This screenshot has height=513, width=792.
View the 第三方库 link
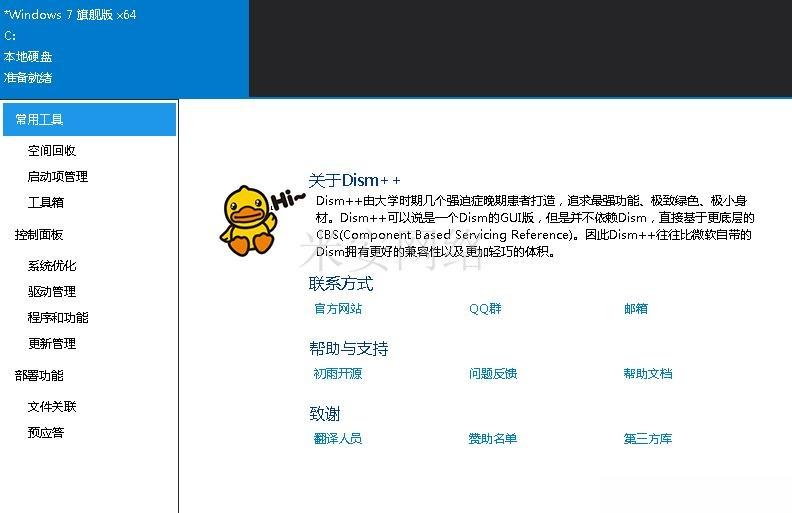click(648, 439)
